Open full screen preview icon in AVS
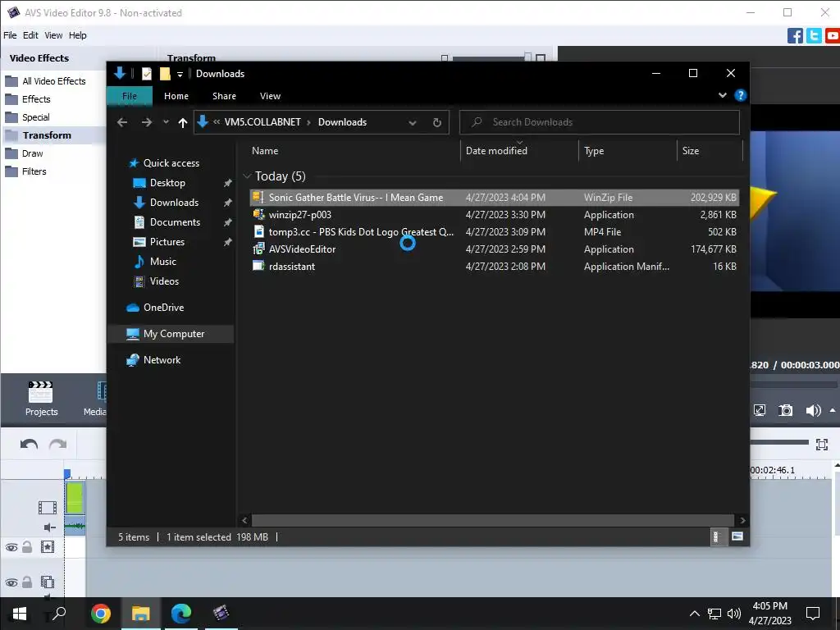This screenshot has width=840, height=630. pyautogui.click(x=760, y=410)
